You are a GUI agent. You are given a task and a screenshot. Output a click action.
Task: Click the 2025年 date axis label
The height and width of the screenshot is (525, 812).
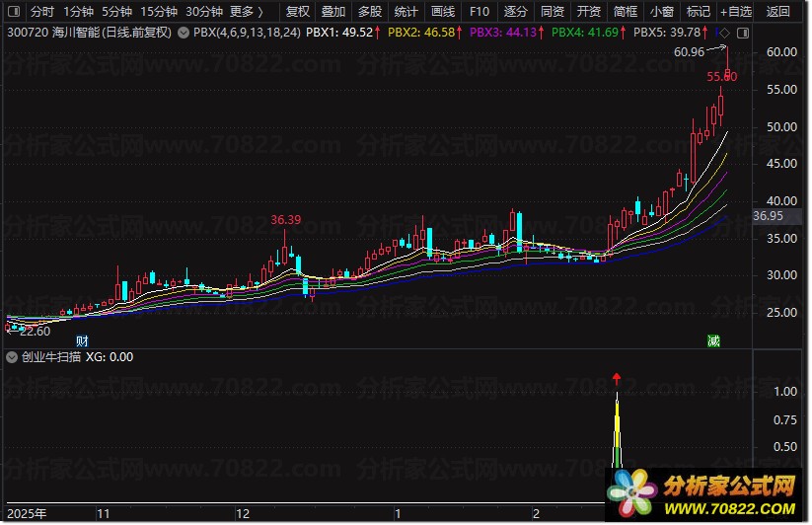click(x=27, y=513)
